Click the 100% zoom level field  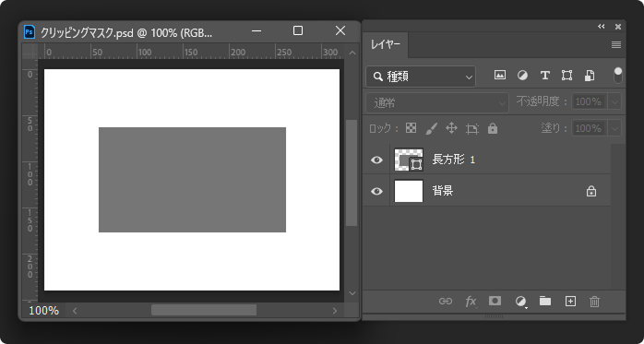pos(43,311)
